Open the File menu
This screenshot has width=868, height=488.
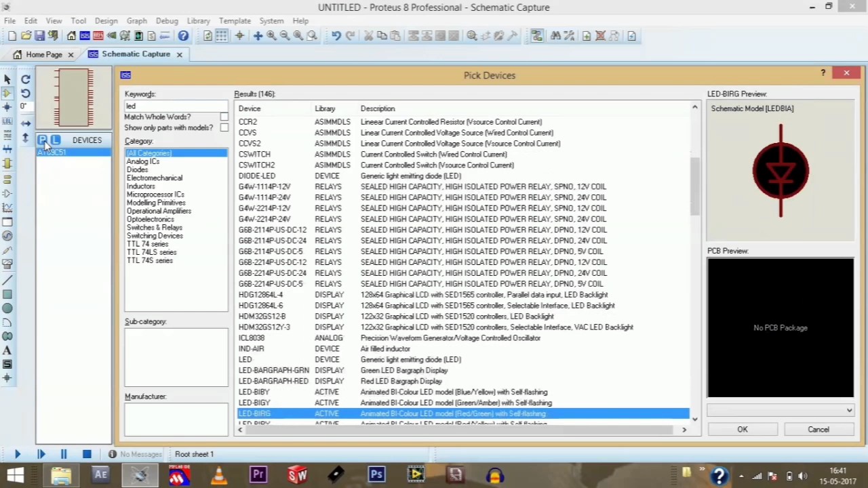[10, 21]
